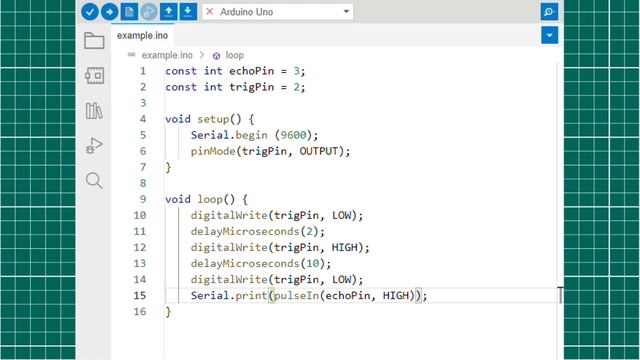Image resolution: width=640 pixels, height=360 pixels.
Task: Click on "digitalWrite" in line 14
Action: 229,280
